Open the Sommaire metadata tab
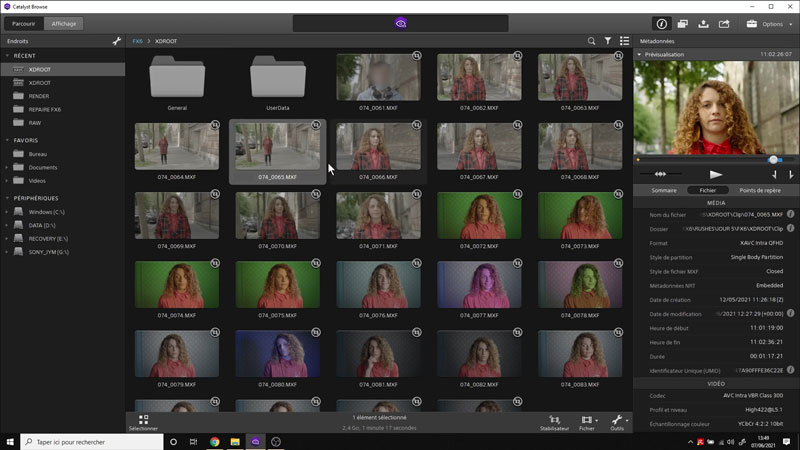 point(664,190)
